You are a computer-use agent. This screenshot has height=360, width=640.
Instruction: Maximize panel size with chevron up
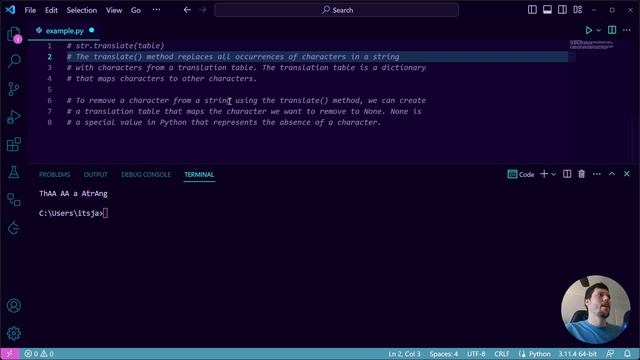coord(612,174)
